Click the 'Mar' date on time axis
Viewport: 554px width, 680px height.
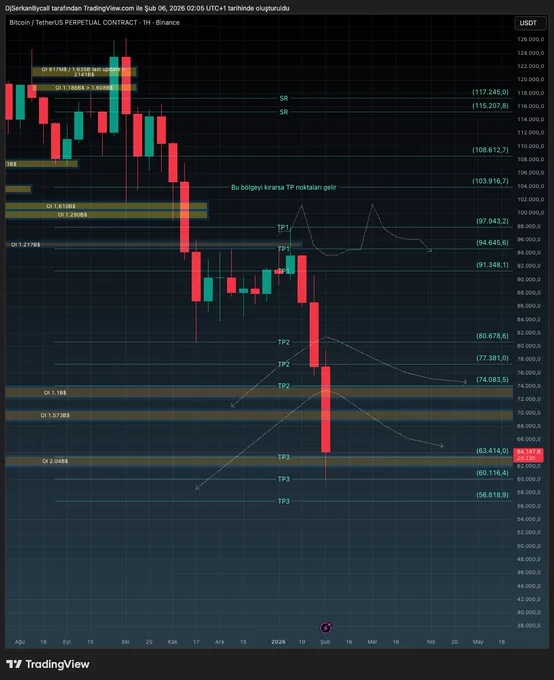pos(372,642)
